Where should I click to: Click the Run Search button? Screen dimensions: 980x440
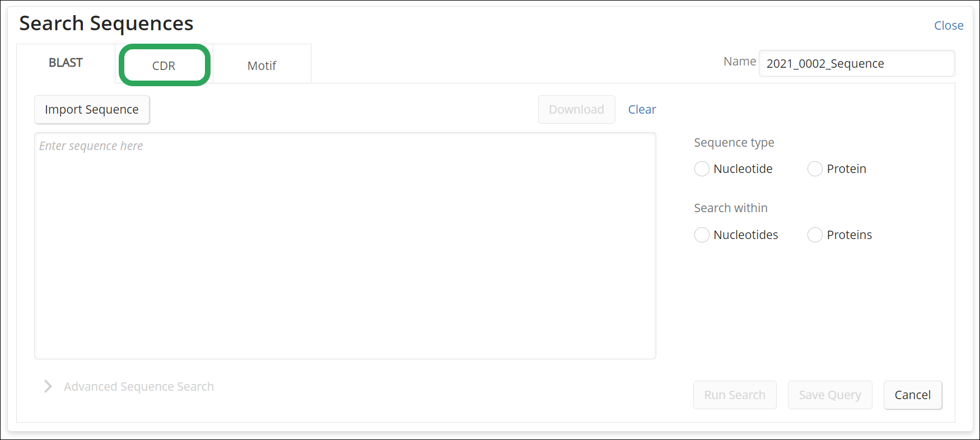(x=735, y=395)
